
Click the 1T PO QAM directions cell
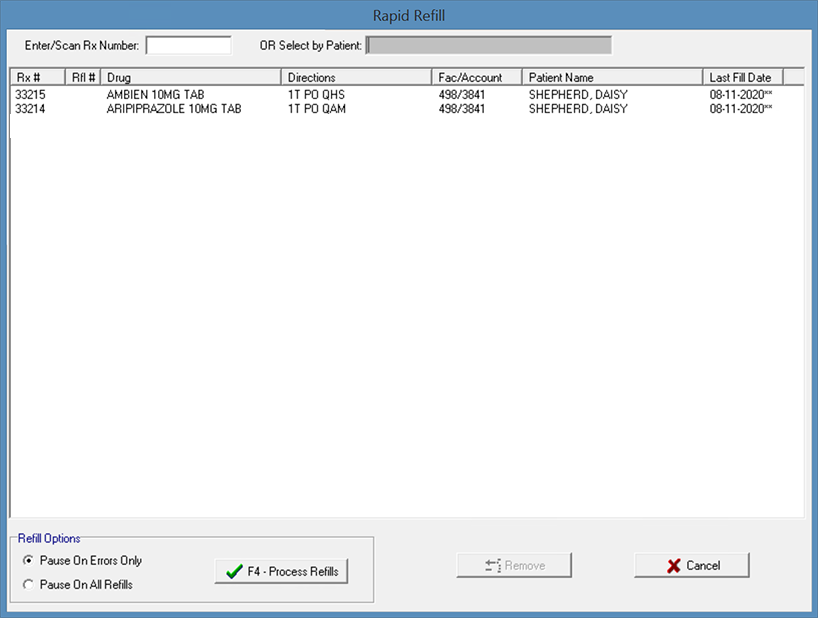[x=316, y=109]
